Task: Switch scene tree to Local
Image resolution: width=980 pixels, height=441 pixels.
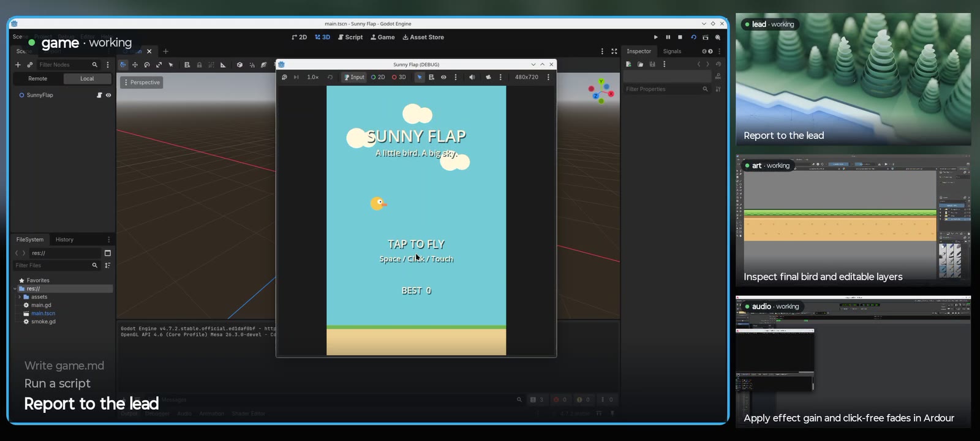Action: pos(87,78)
